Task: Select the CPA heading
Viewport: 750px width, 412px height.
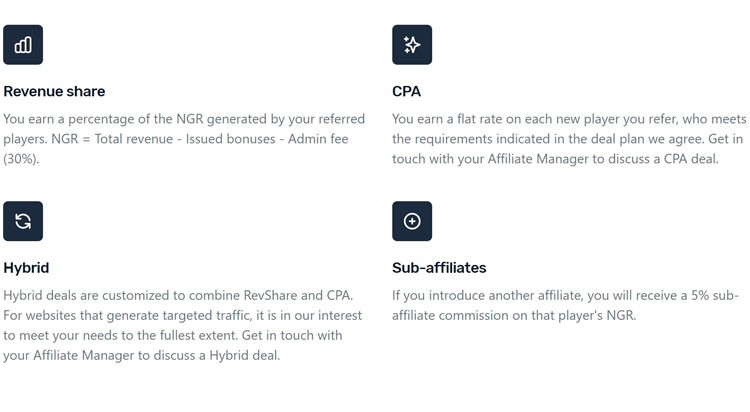Action: (407, 91)
